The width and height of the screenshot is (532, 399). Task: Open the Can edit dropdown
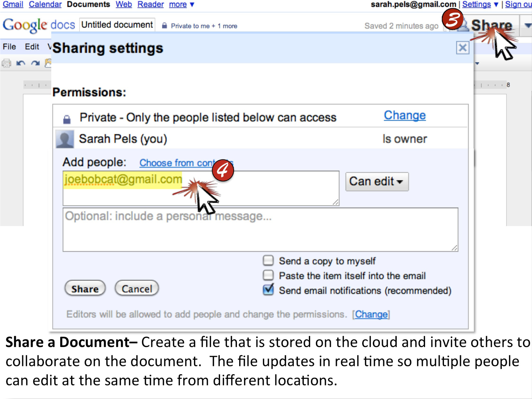point(377,181)
